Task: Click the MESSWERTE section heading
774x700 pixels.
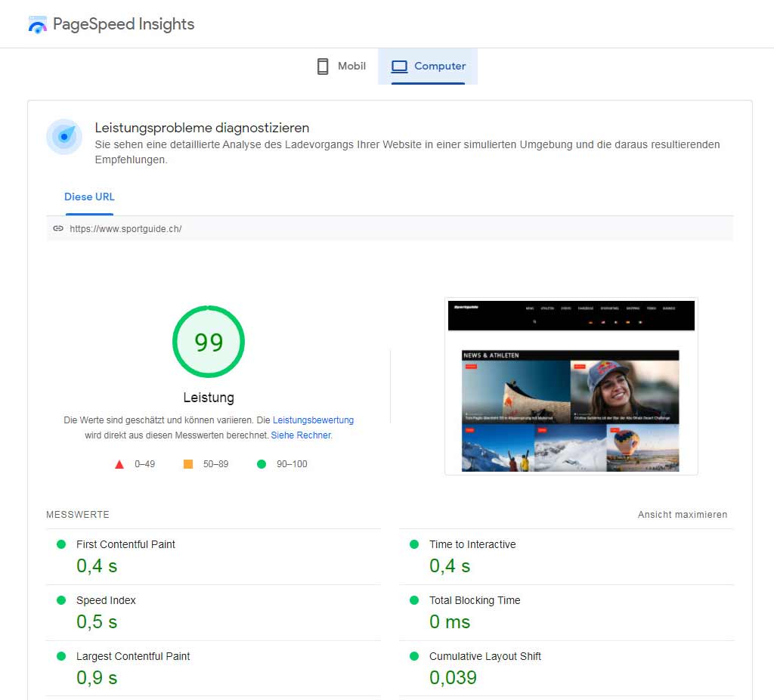Action: (78, 514)
